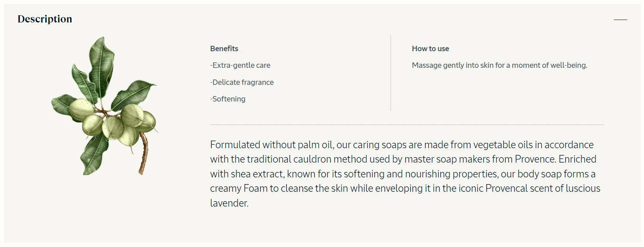The image size is (644, 247).
Task: Click the shea nuts cluster in the illustration
Action: pyautogui.click(x=113, y=122)
